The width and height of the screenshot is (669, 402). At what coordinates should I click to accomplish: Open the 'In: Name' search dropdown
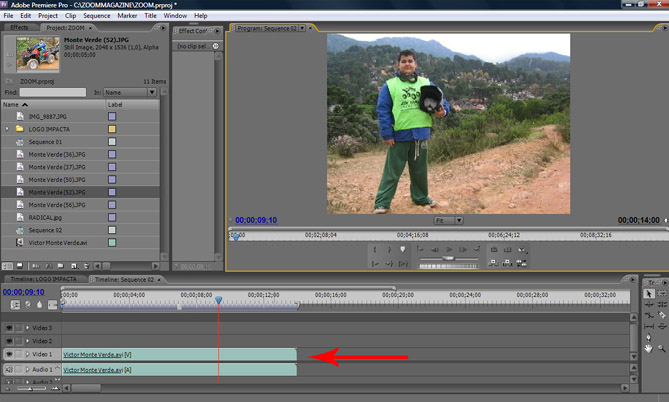130,92
